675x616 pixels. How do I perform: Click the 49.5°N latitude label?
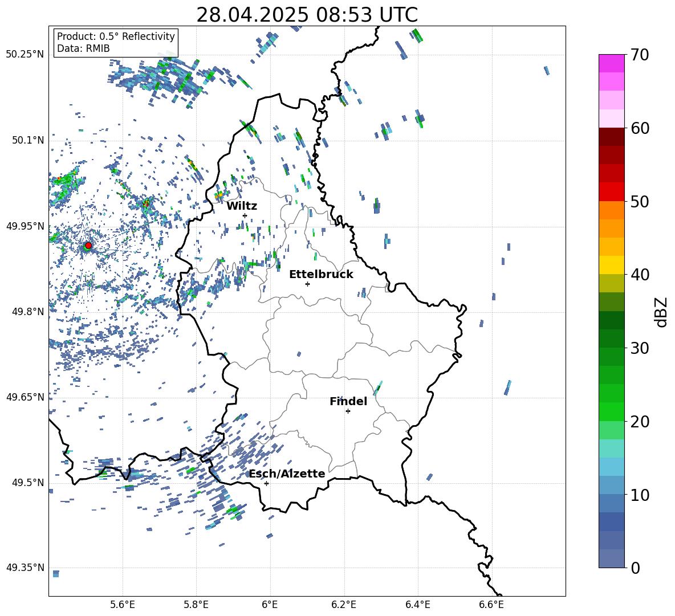click(27, 483)
